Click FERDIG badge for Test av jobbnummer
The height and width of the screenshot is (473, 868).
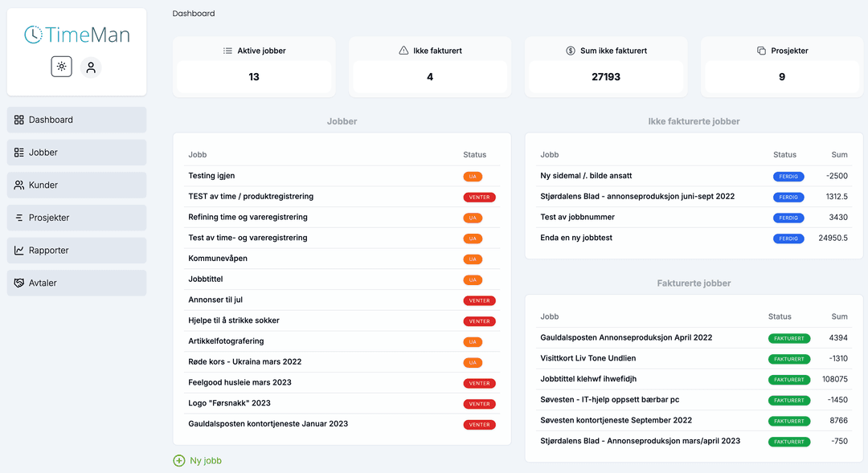[x=788, y=218]
